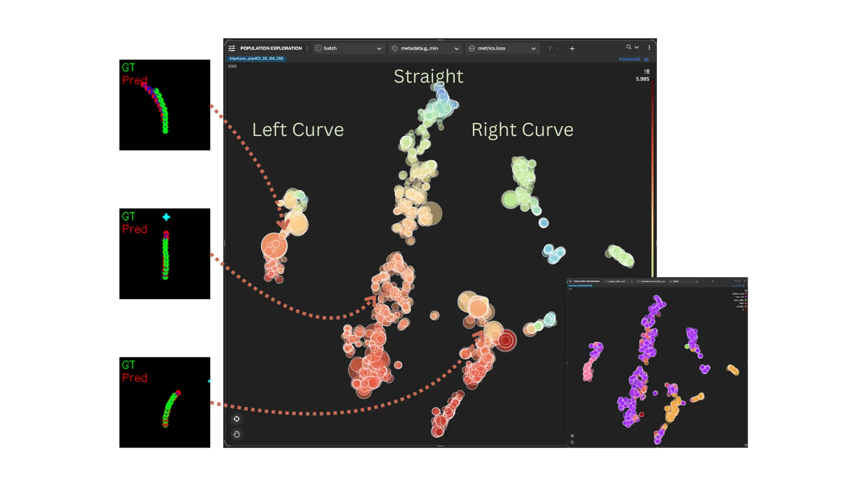Click the VISUALIZE link
868x488 pixels.
[x=629, y=59]
